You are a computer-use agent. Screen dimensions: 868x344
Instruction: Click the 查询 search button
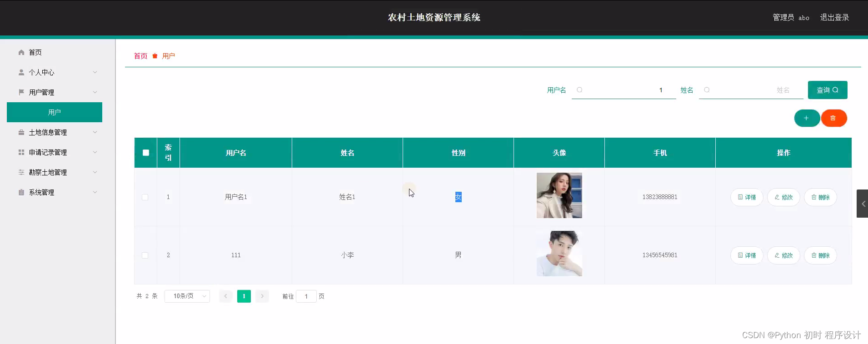828,90
